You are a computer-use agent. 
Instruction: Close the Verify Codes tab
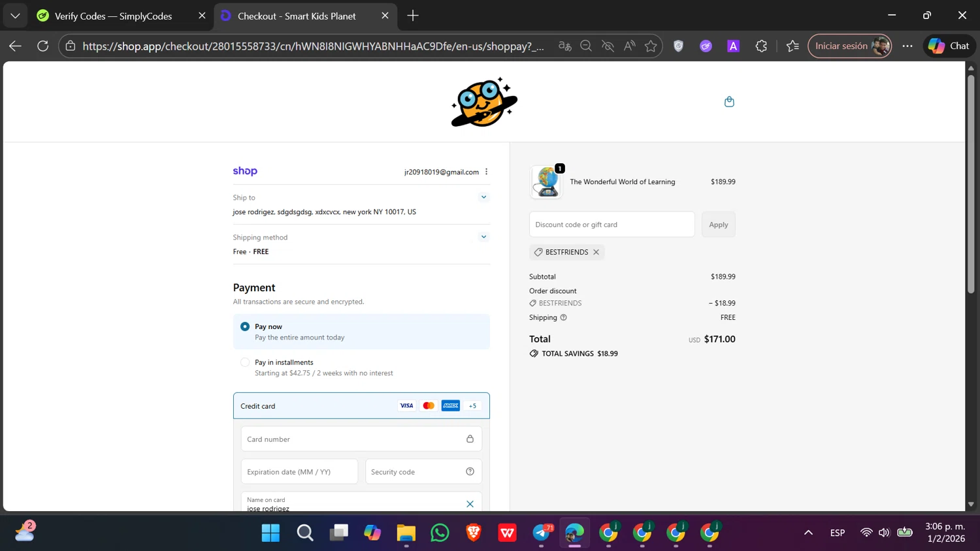point(202,16)
